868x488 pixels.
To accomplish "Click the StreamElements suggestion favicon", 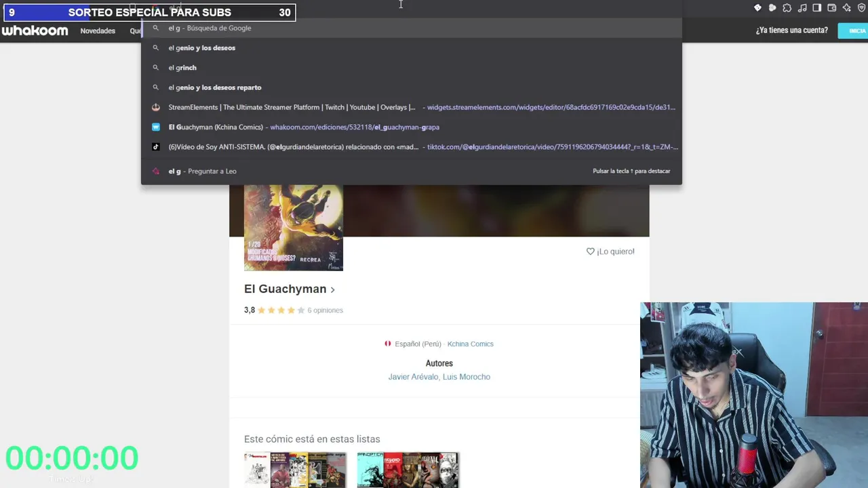I will [155, 107].
